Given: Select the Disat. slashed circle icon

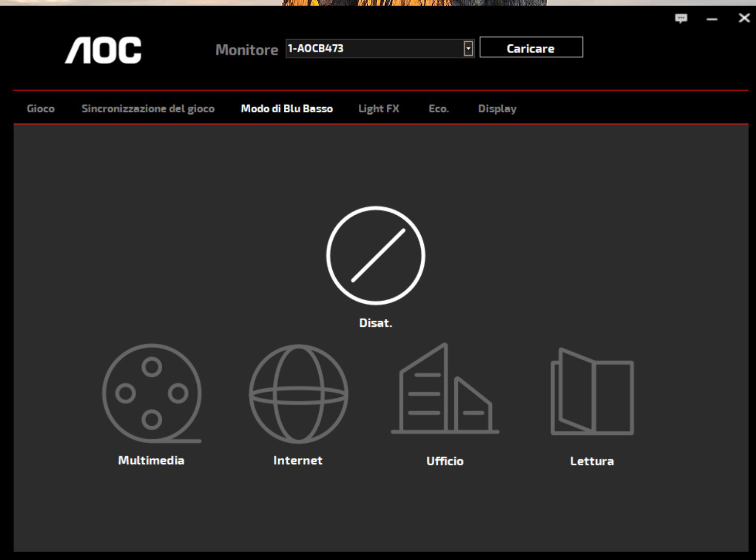Looking at the screenshot, I should point(375,256).
